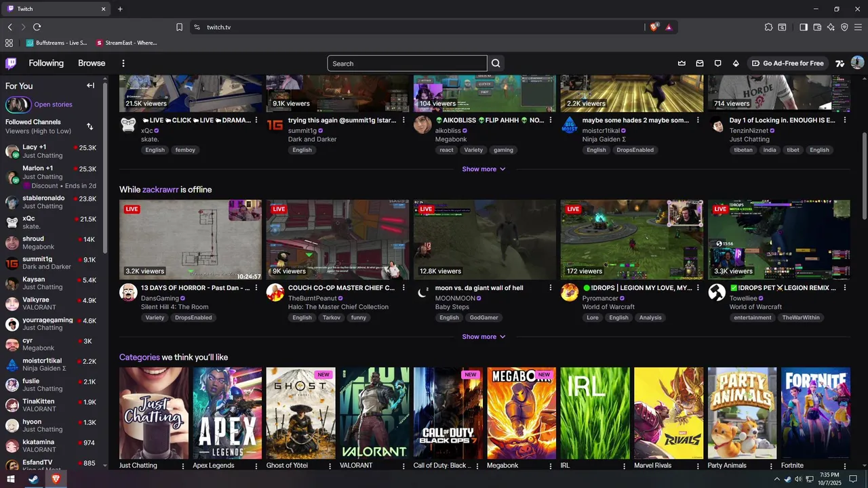This screenshot has height=488, width=868.
Task: Open zackrawrr channel link
Action: click(160, 190)
